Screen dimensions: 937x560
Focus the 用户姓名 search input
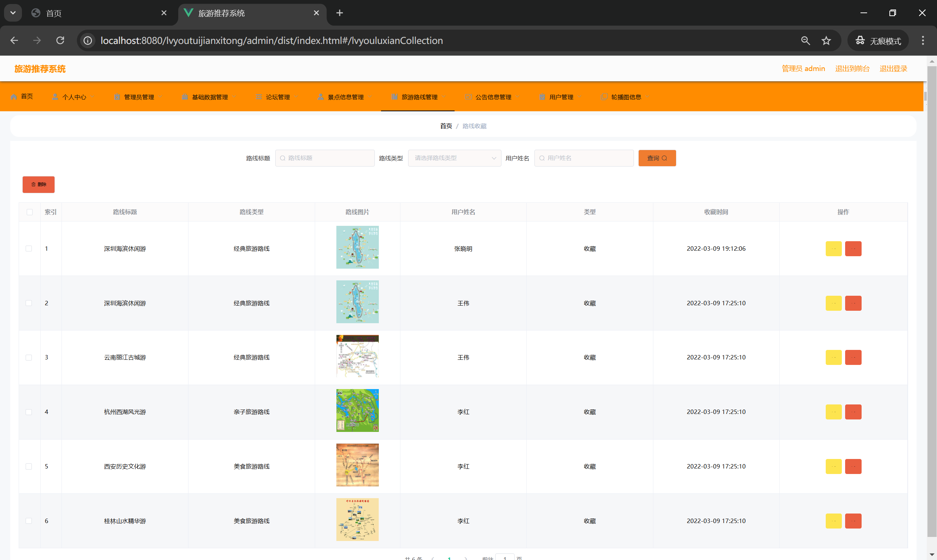point(584,158)
